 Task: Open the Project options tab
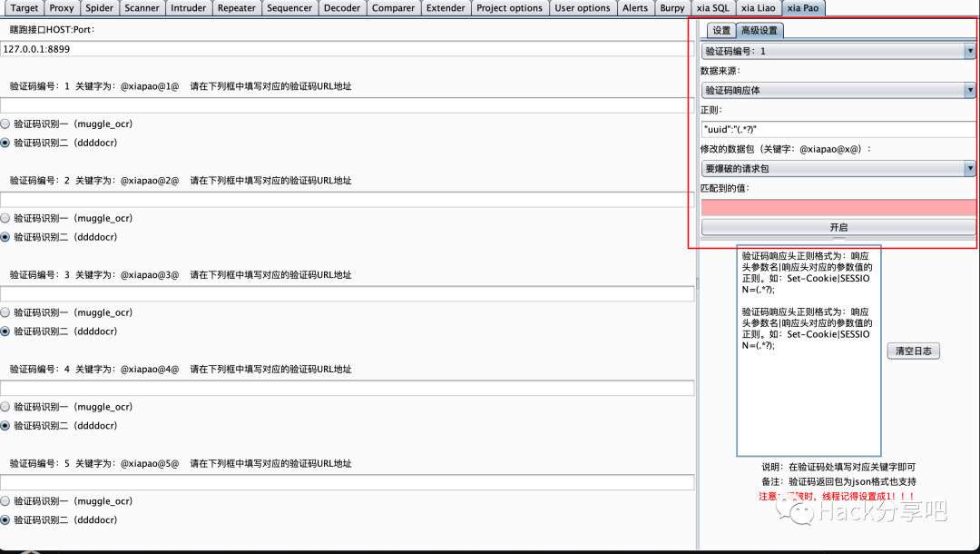coord(509,8)
